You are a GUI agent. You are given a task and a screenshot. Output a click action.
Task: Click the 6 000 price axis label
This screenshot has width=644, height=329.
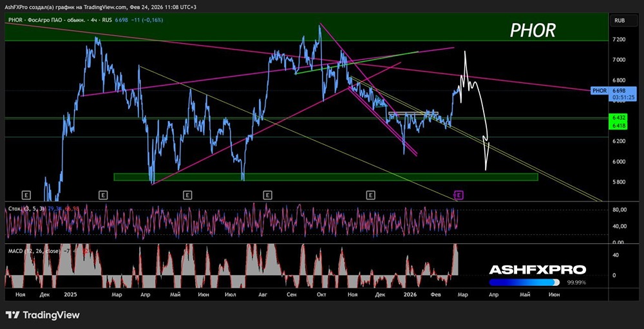click(x=618, y=162)
